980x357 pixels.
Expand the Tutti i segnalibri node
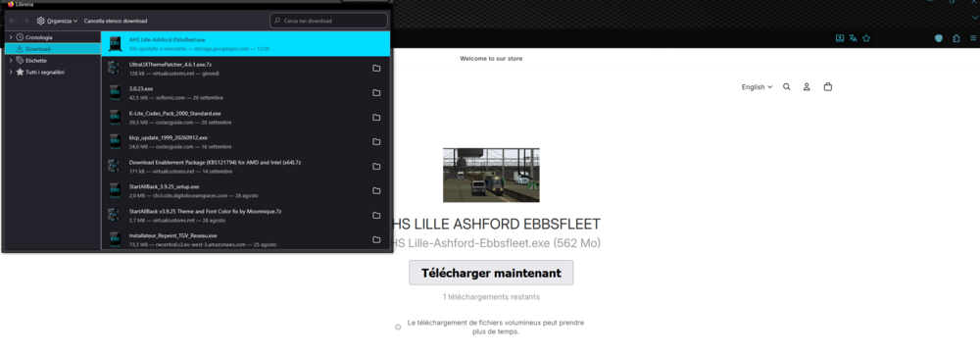point(11,72)
